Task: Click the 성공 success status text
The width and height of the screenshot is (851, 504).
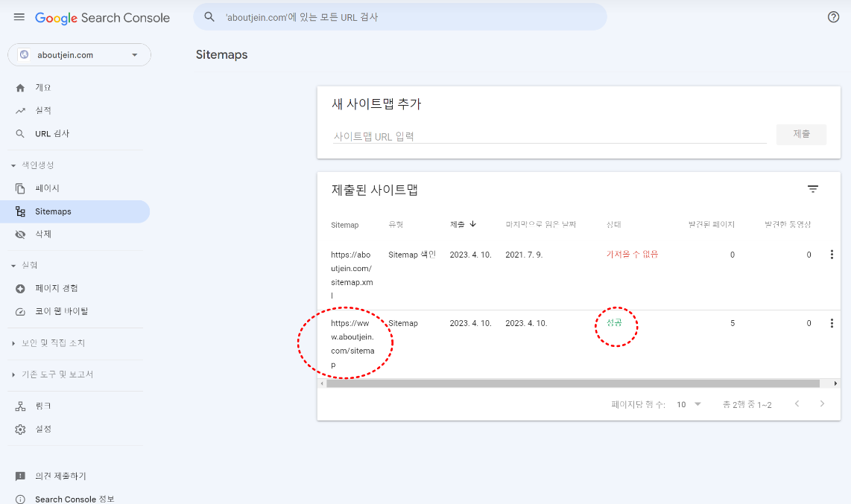Action: [614, 322]
